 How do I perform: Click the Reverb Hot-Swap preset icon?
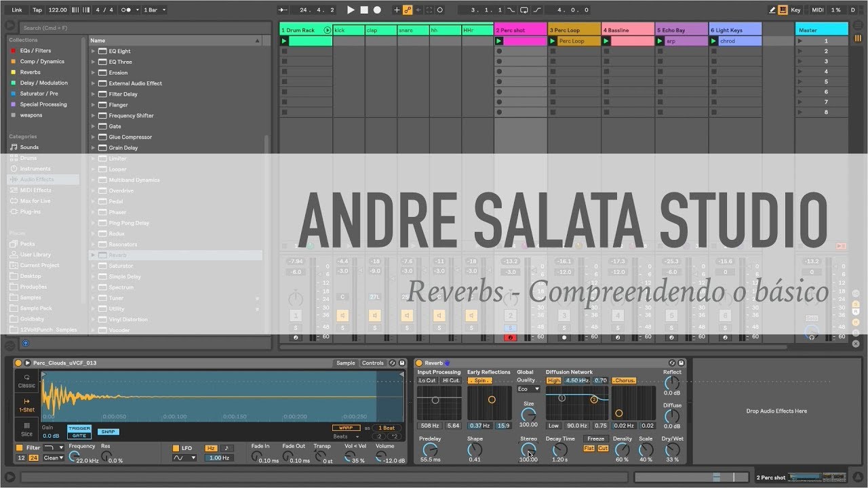click(672, 363)
